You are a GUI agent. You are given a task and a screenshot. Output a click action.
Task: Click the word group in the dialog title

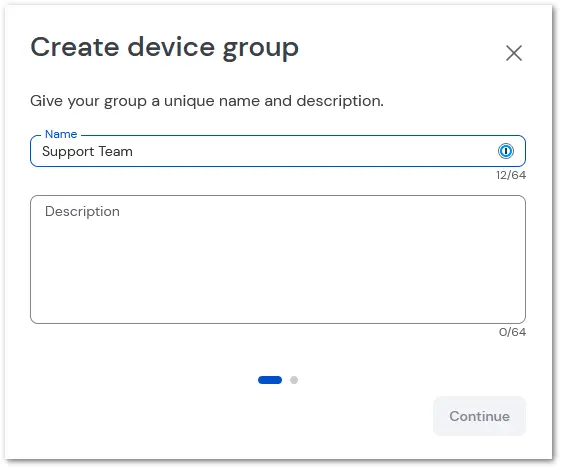260,49
